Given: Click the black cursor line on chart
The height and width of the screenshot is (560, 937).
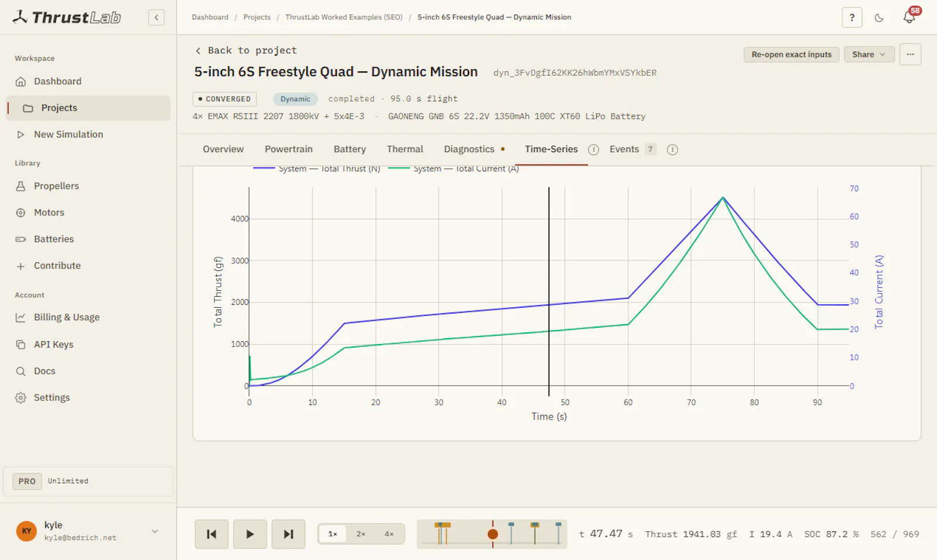Looking at the screenshot, I should coord(549,291).
